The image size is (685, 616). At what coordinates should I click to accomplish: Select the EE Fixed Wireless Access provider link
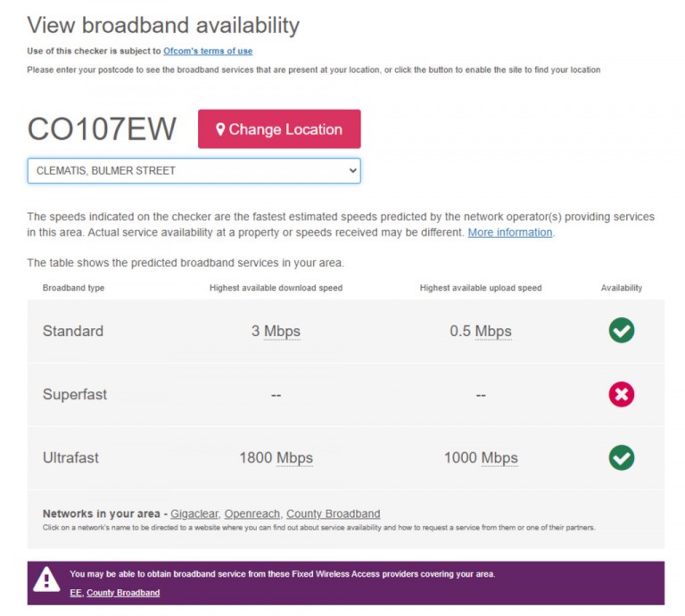click(75, 593)
